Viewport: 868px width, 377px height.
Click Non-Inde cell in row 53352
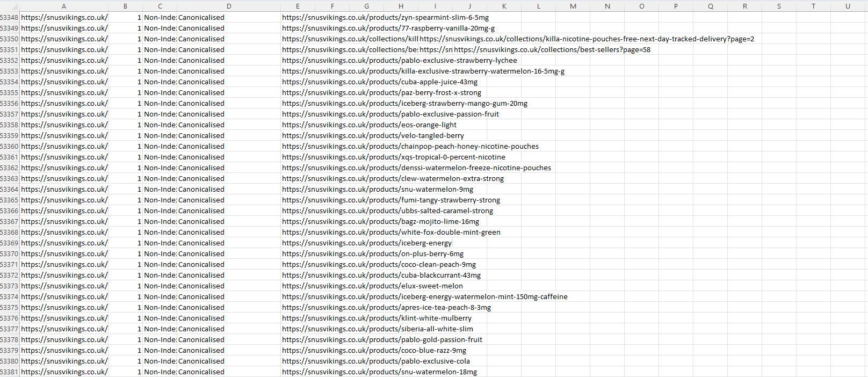(160, 60)
